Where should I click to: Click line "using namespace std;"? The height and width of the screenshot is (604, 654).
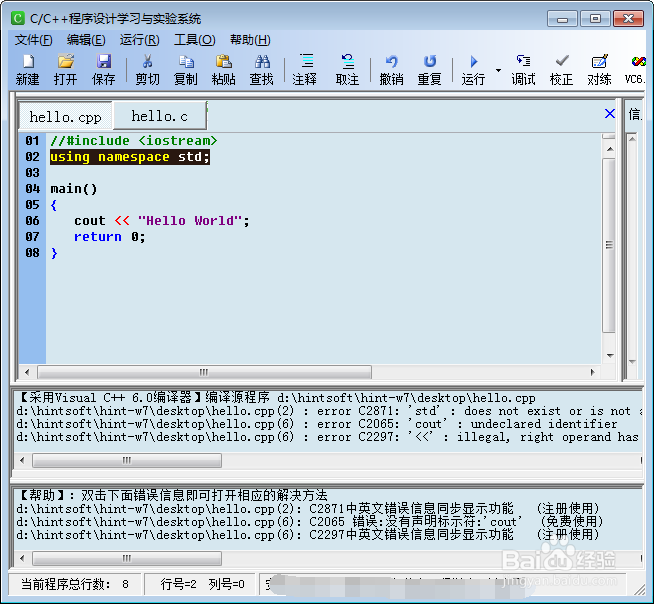coord(130,157)
